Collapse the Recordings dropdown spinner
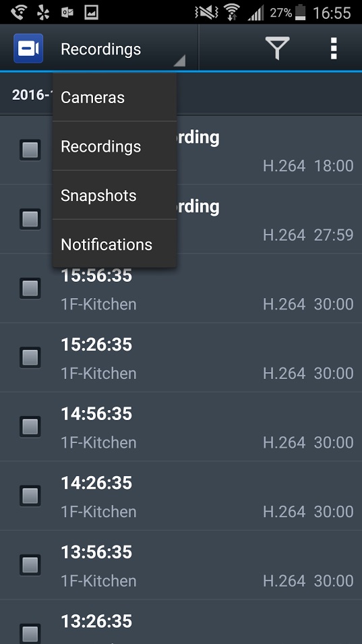This screenshot has width=362, height=644. click(121, 49)
